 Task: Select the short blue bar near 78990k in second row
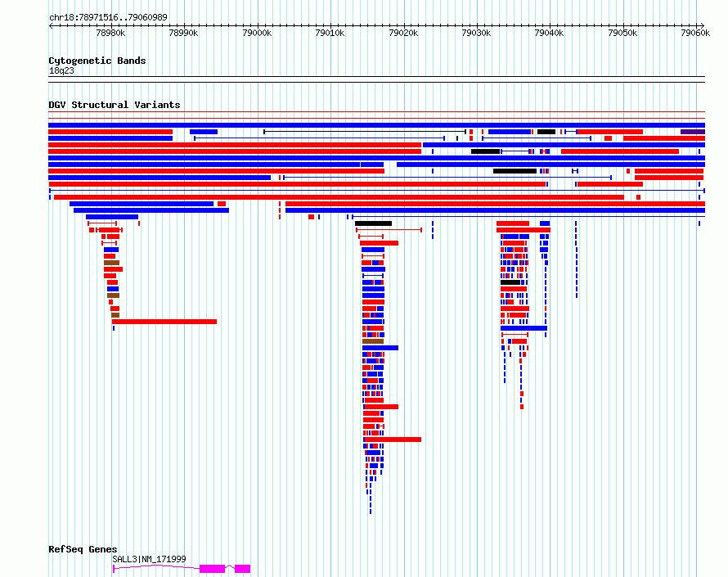click(204, 132)
